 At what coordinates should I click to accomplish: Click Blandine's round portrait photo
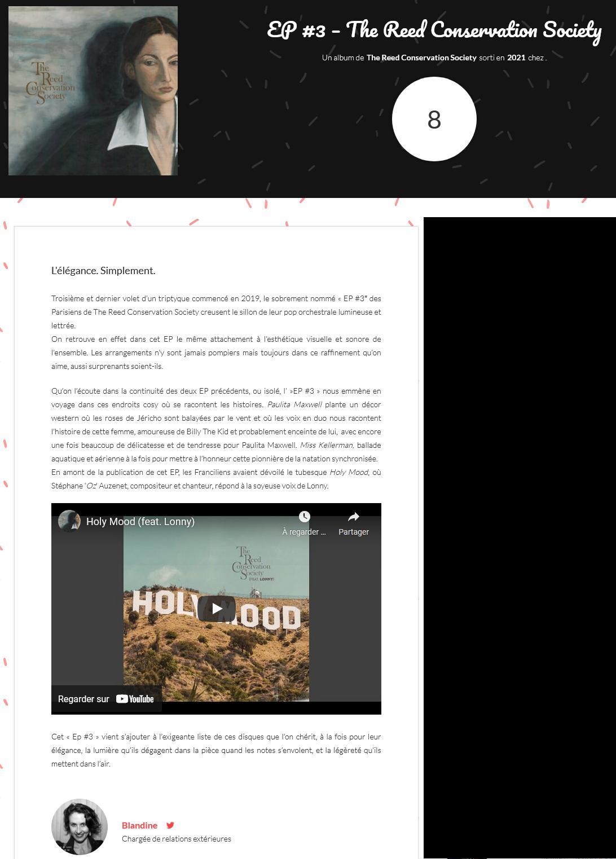[80, 827]
